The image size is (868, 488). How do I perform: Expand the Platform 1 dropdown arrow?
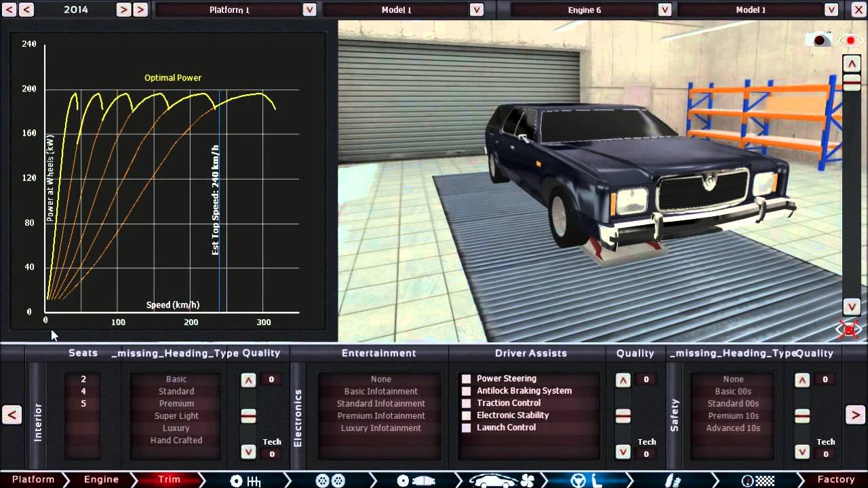pos(309,9)
